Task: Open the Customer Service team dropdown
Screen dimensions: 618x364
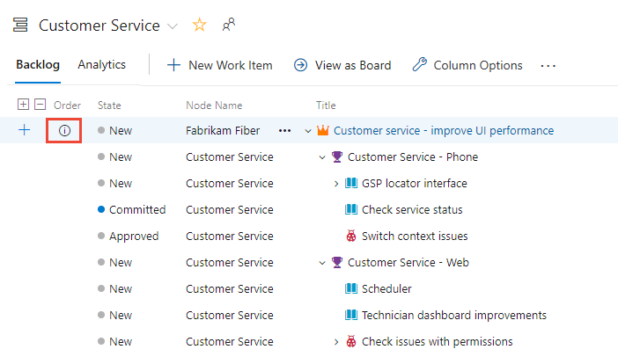Action: 172,26
